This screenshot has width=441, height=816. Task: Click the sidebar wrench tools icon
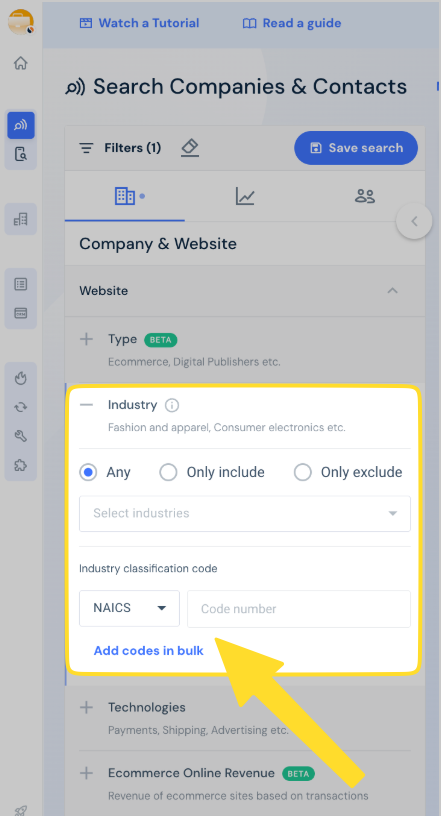[x=20, y=436]
